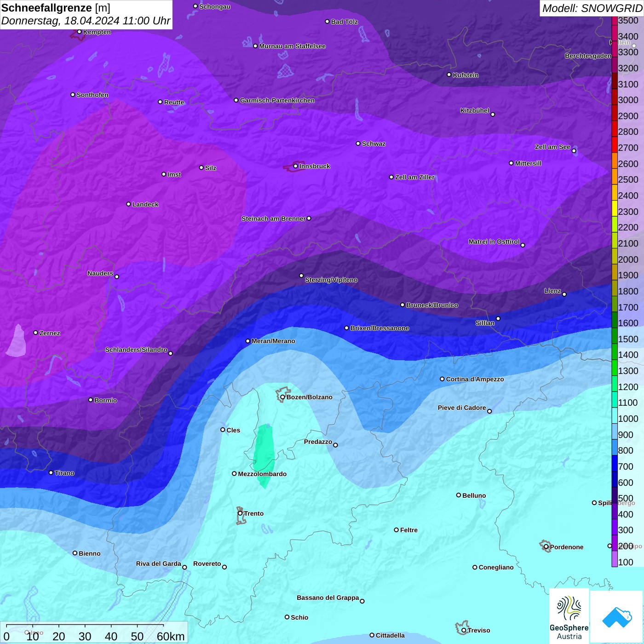Click the Zernez location dot
This screenshot has width=644, height=644.
pos(35,333)
